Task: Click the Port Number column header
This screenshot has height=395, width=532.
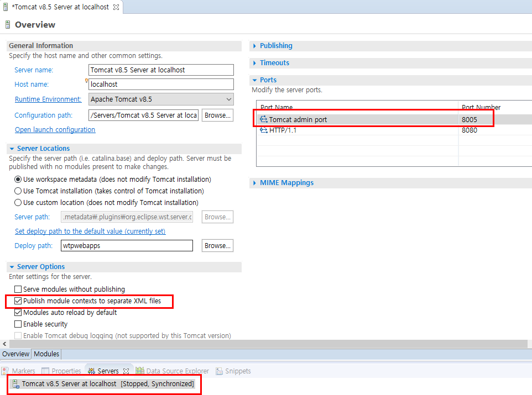Action: [481, 107]
